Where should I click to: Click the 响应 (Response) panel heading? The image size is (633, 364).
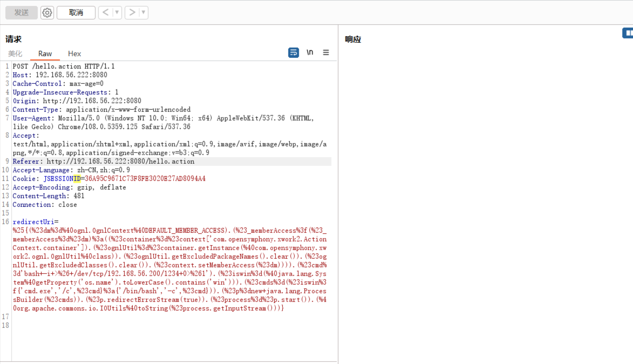353,39
